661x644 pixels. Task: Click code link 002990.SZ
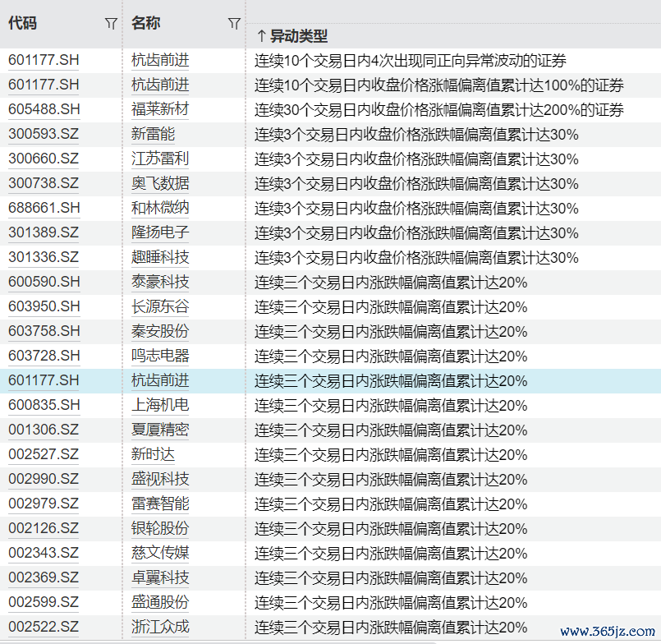(x=44, y=479)
